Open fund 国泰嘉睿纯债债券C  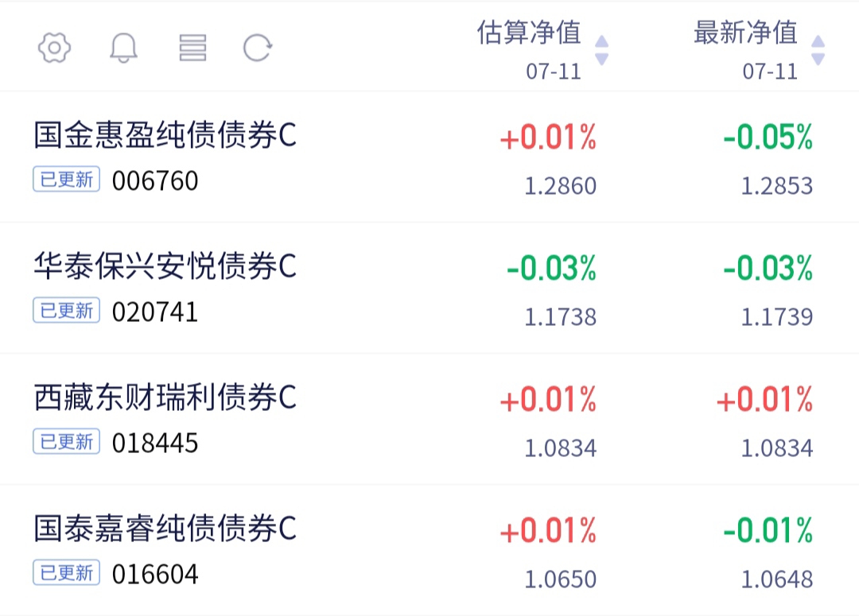[165, 529]
